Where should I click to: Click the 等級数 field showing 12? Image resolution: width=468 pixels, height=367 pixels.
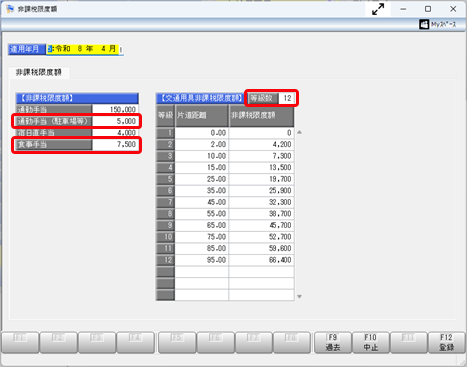click(x=286, y=98)
